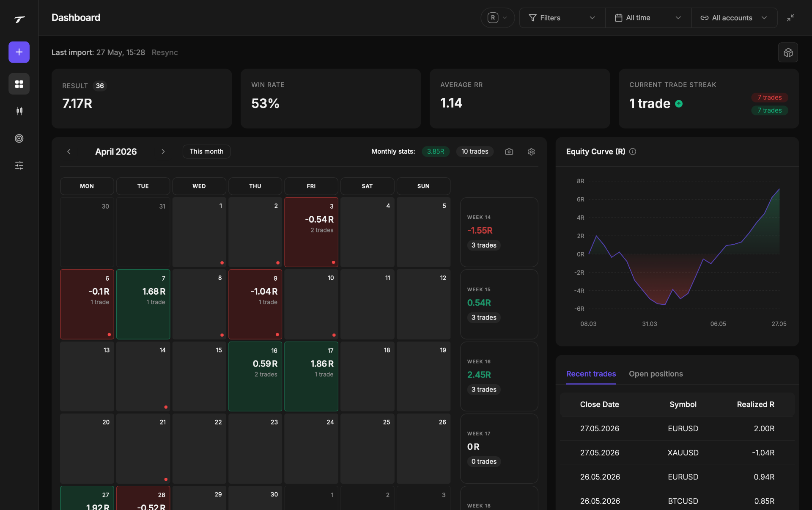Select the Week 16 summary card
Screen dimensions: 812x510
point(499,376)
